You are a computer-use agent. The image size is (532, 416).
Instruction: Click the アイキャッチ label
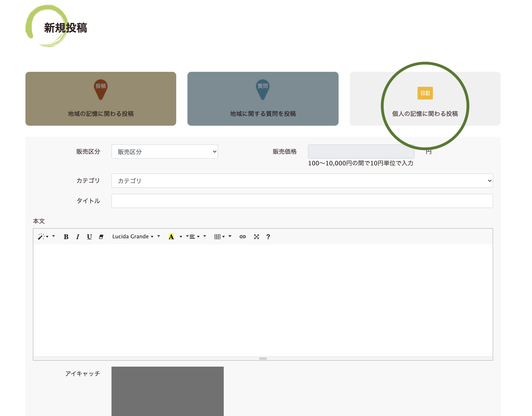[x=82, y=373]
